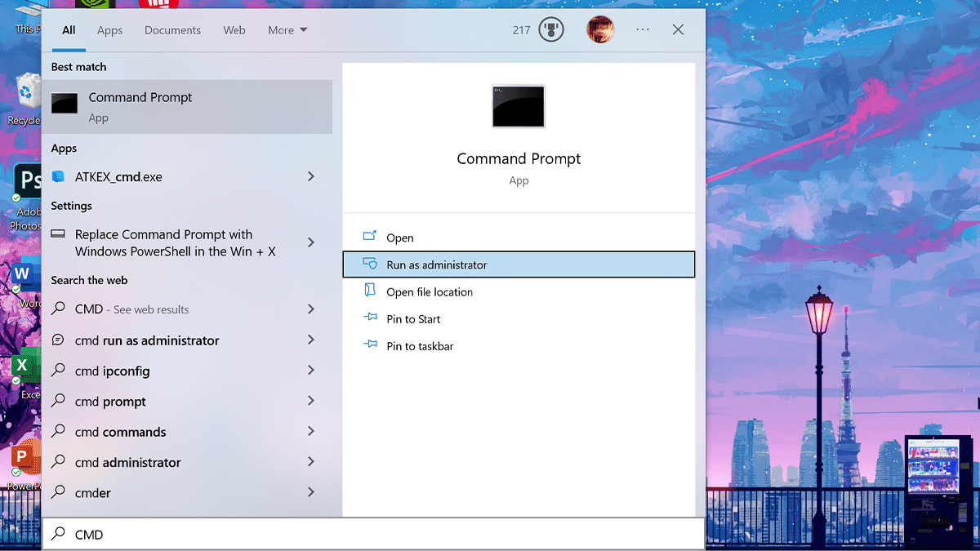Click large Command Prompt preview icon
980x551 pixels.
[519, 106]
